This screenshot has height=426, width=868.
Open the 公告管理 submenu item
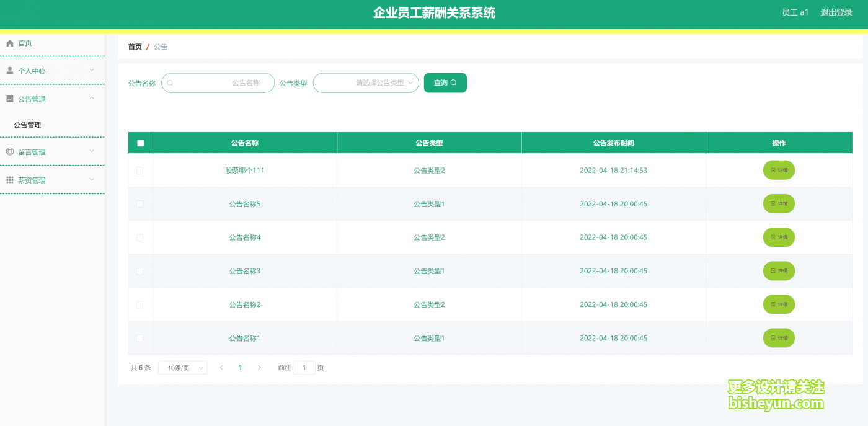click(x=27, y=125)
